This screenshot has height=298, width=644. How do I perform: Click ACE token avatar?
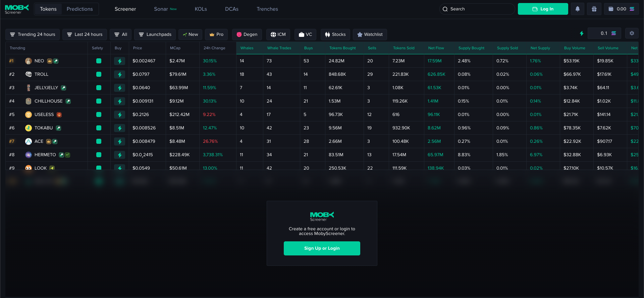click(x=29, y=141)
